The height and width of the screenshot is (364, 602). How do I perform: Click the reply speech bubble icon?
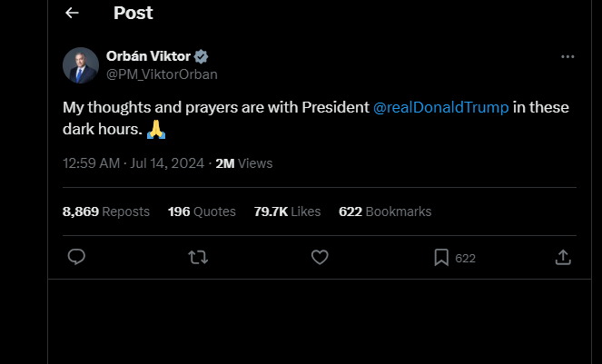[77, 258]
